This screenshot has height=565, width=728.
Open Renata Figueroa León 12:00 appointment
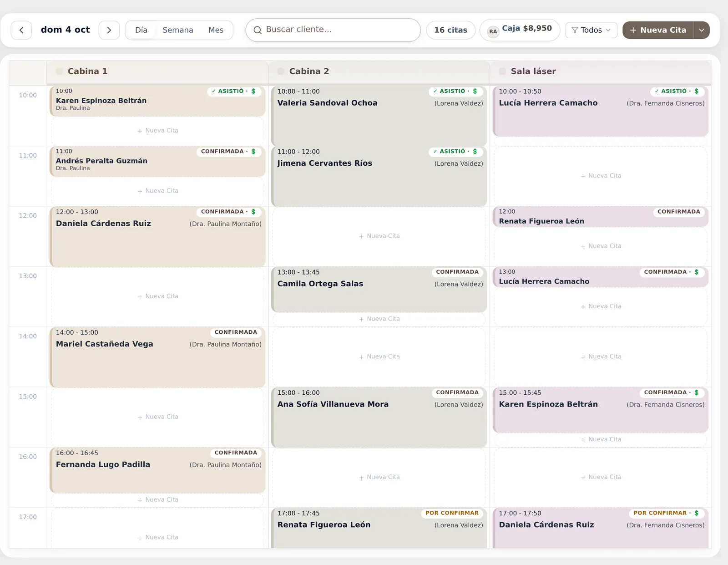601,217
